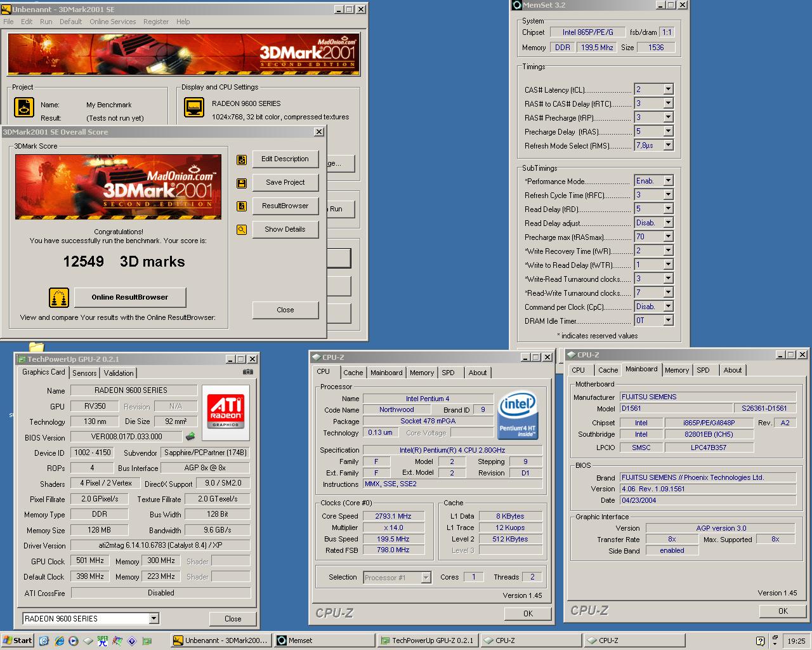This screenshot has height=650, width=812.
Task: Open RADEON 9600 SERIES card selector dropdown
Action: point(154,618)
